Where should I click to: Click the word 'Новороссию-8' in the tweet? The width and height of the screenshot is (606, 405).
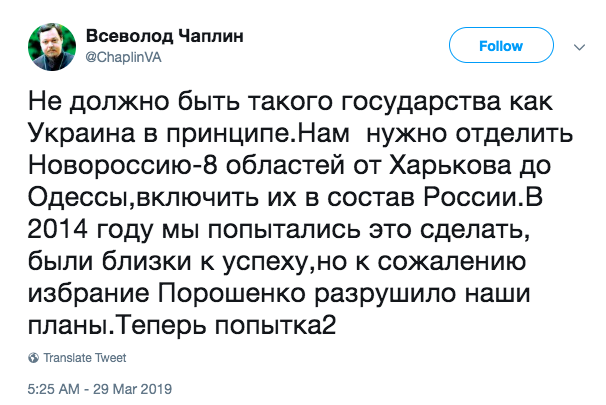point(122,165)
